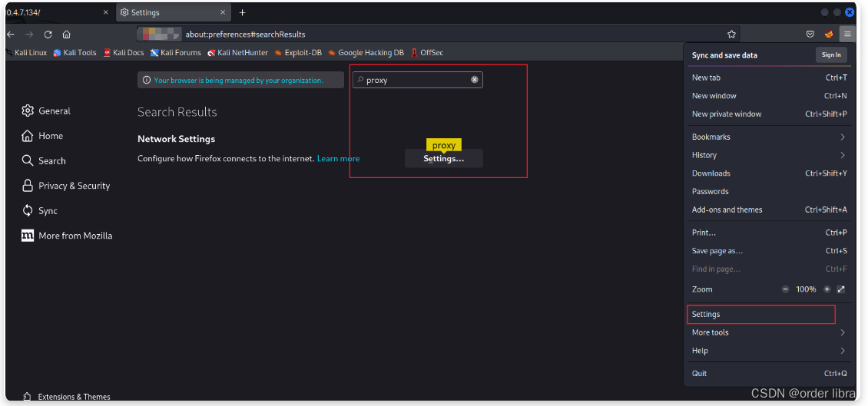Open Kali Tools bookmark
Viewport: 868px width, 406px height.
[x=75, y=52]
